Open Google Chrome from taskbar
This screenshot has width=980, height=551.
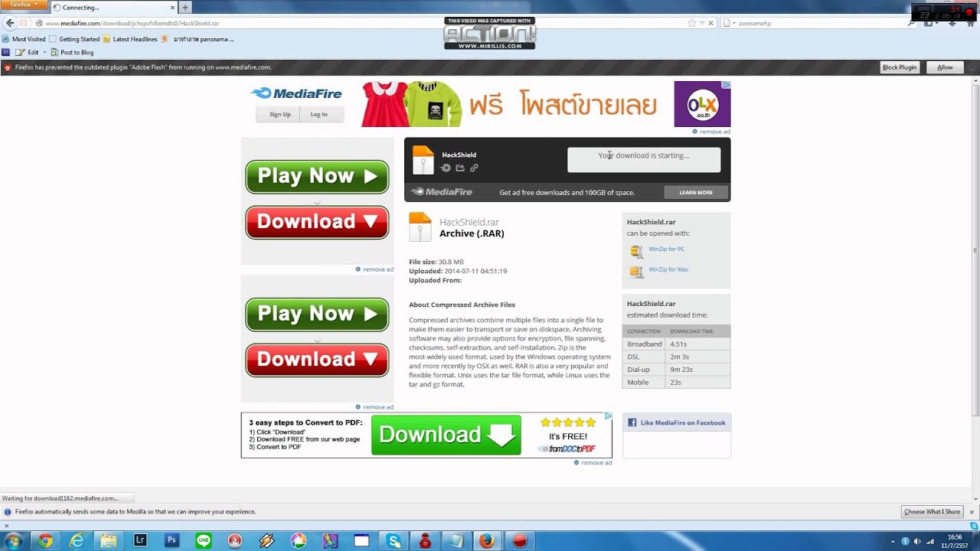tap(46, 541)
